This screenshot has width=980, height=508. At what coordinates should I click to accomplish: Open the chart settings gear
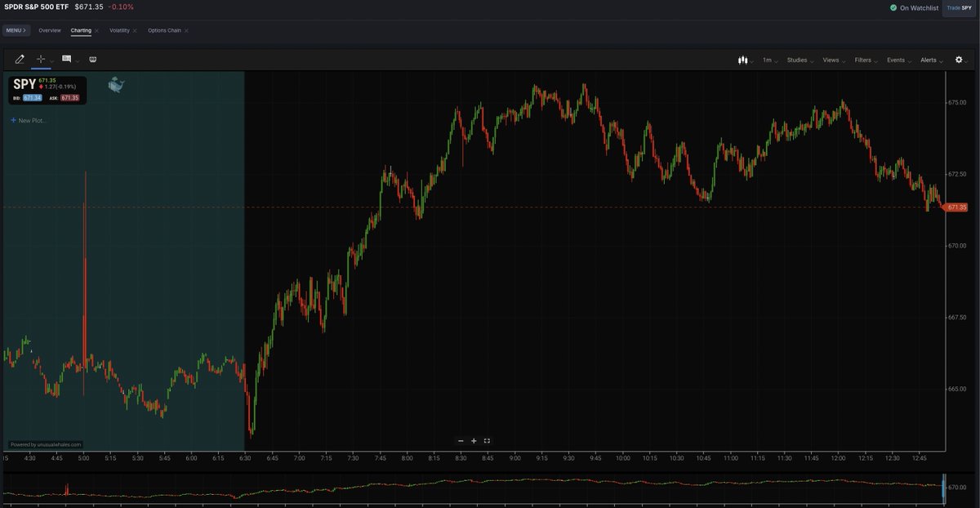pyautogui.click(x=959, y=60)
